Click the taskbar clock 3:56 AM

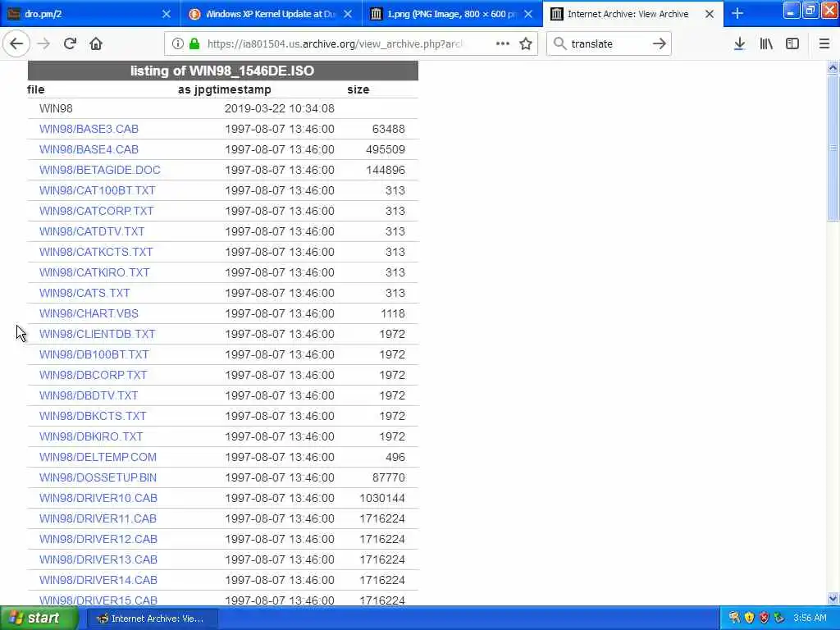tap(810, 619)
